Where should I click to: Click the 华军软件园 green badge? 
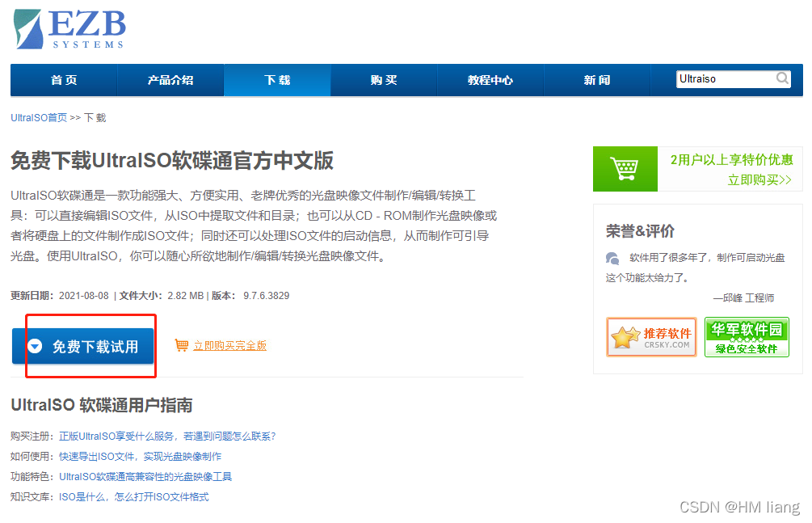coord(747,337)
